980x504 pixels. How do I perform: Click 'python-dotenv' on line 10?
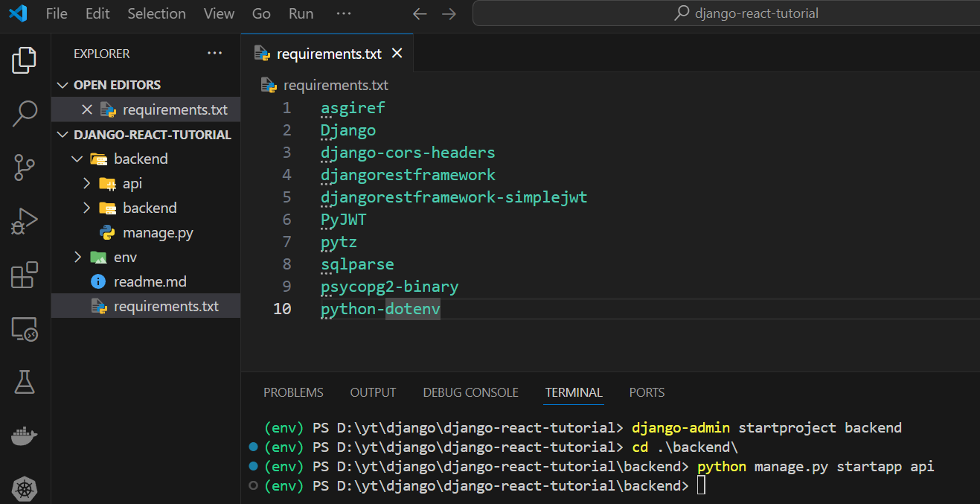[380, 309]
